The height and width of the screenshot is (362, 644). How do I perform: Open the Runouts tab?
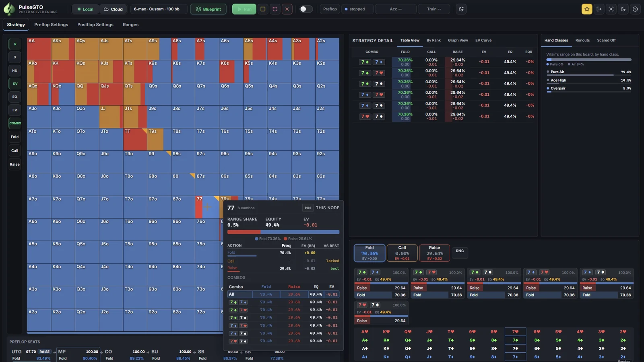click(582, 40)
